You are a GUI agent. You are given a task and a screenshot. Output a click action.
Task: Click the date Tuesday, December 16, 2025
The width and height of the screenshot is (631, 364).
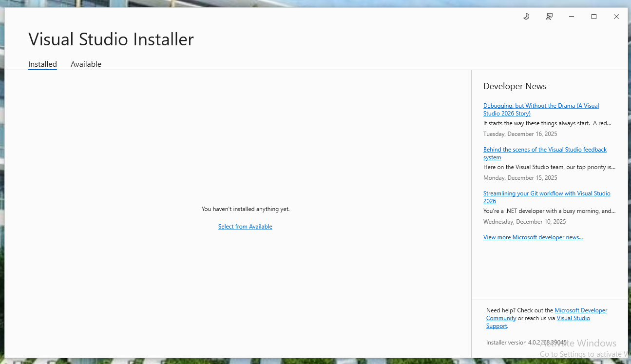[x=520, y=134]
